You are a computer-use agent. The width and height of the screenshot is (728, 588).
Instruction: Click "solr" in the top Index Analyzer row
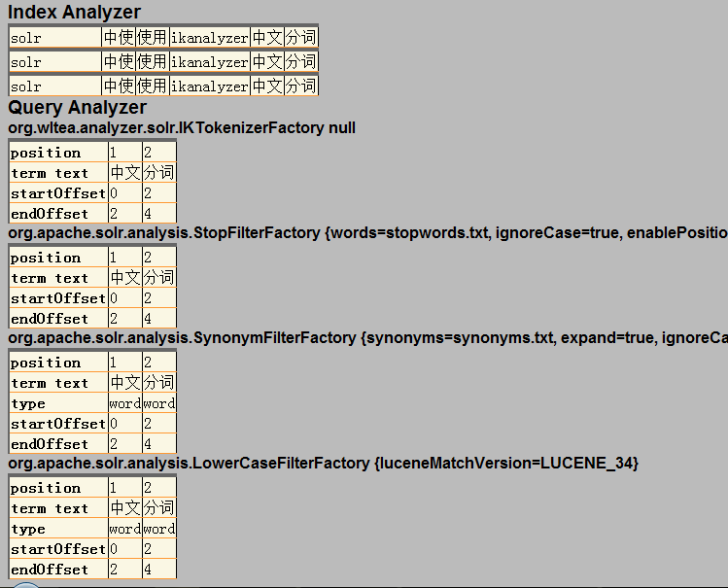tap(26, 38)
